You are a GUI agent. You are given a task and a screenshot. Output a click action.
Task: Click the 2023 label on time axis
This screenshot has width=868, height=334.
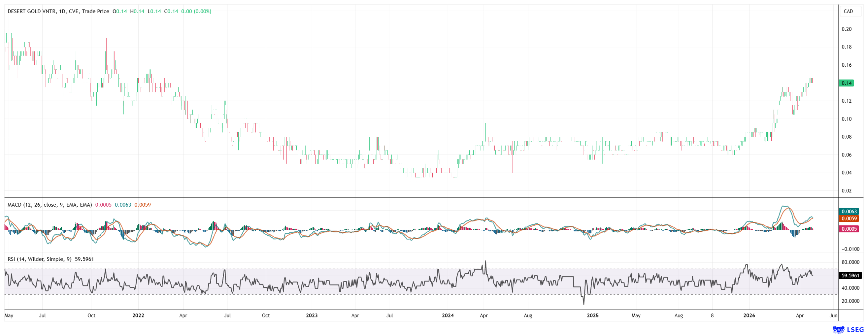312,316
